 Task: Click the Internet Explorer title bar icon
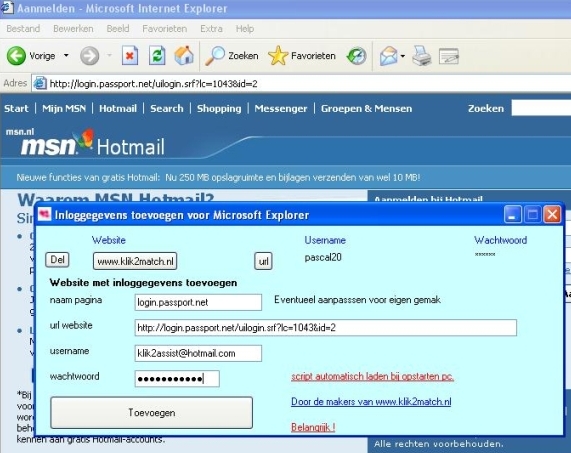point(7,8)
